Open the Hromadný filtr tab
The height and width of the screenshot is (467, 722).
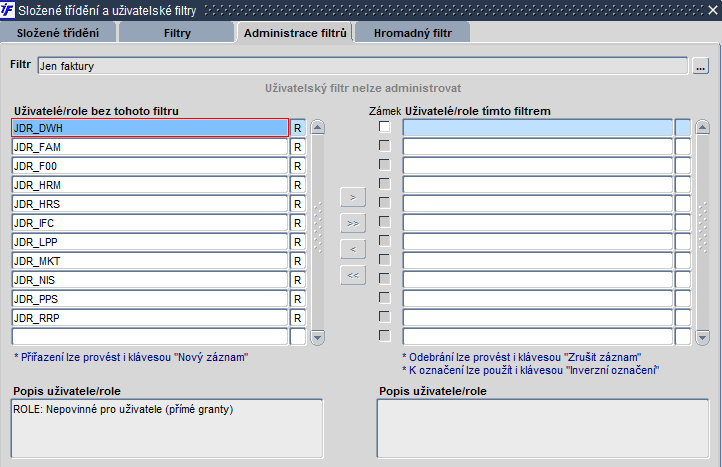coord(412,33)
